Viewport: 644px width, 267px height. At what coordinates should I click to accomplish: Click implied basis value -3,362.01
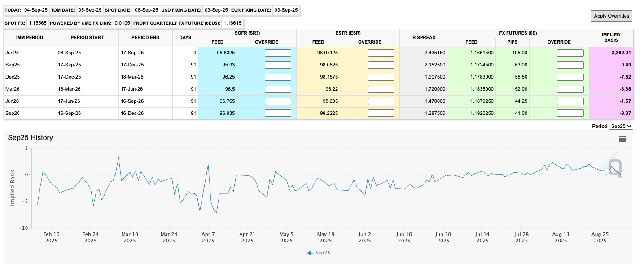coord(620,53)
